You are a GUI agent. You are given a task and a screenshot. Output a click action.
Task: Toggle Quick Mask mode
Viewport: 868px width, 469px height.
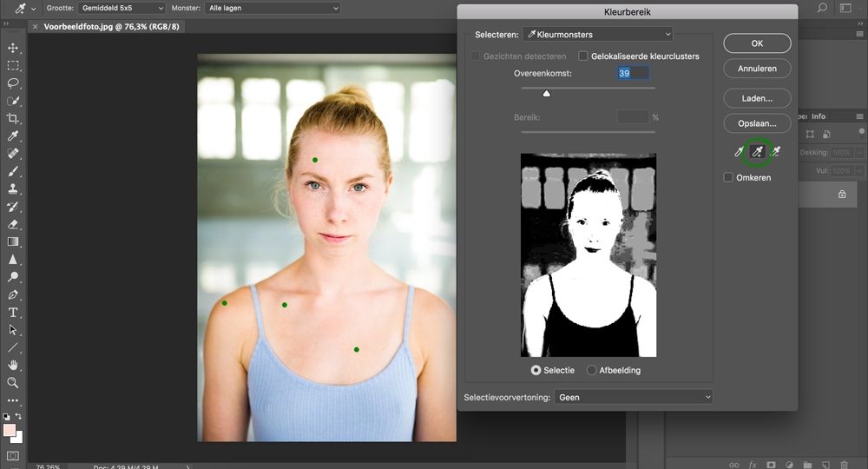[x=13, y=456]
